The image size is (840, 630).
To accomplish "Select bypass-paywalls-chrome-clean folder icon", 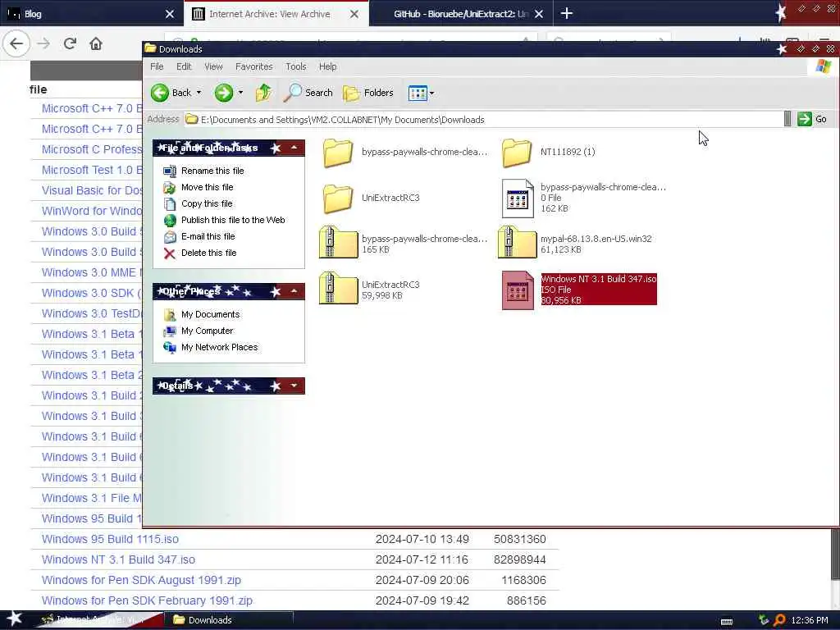I will [337, 152].
